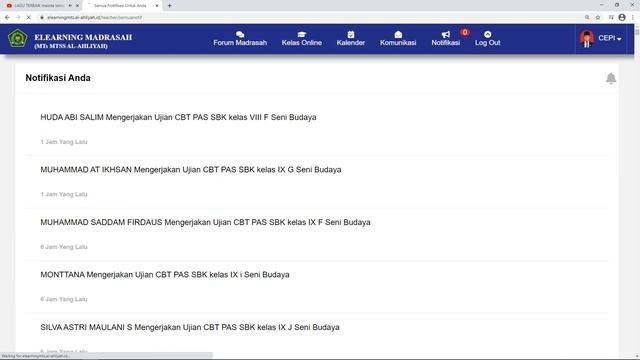Open the Kalender page
640x360 pixels.
click(x=351, y=39)
